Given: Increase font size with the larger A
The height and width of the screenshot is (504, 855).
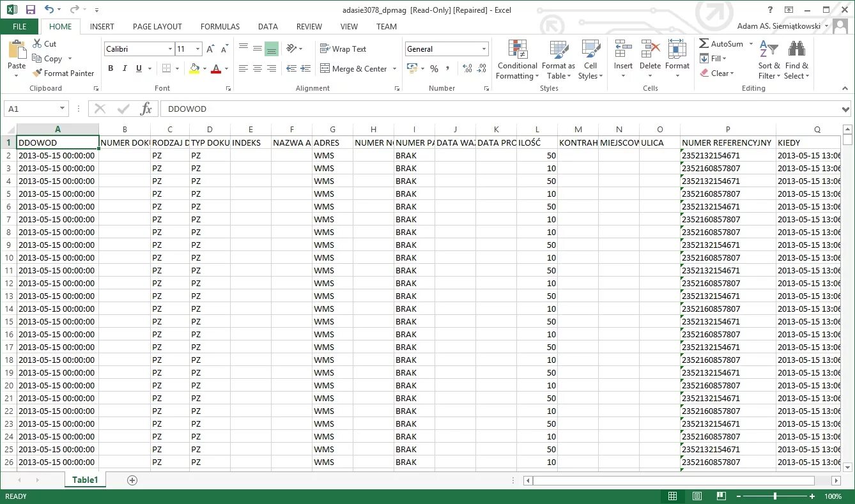Looking at the screenshot, I should 212,49.
